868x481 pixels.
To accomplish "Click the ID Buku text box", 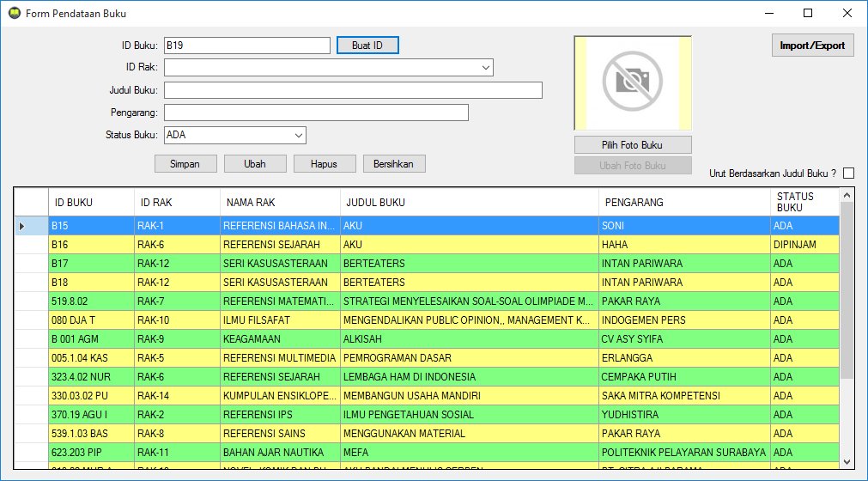I will [x=246, y=46].
